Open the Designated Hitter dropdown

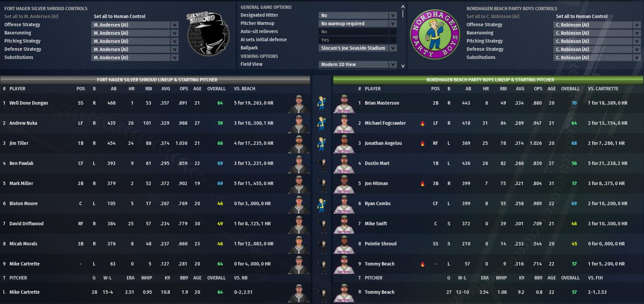tap(358, 15)
